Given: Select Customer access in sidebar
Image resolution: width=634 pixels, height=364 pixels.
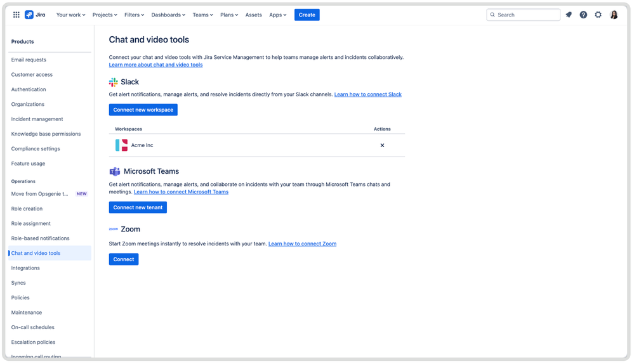Looking at the screenshot, I should (x=50, y=75).
